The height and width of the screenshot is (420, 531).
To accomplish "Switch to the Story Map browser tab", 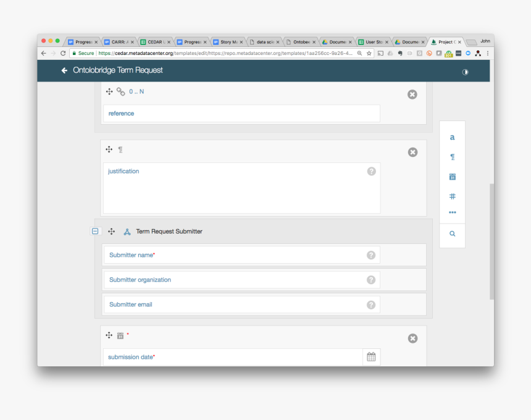I will [x=226, y=42].
